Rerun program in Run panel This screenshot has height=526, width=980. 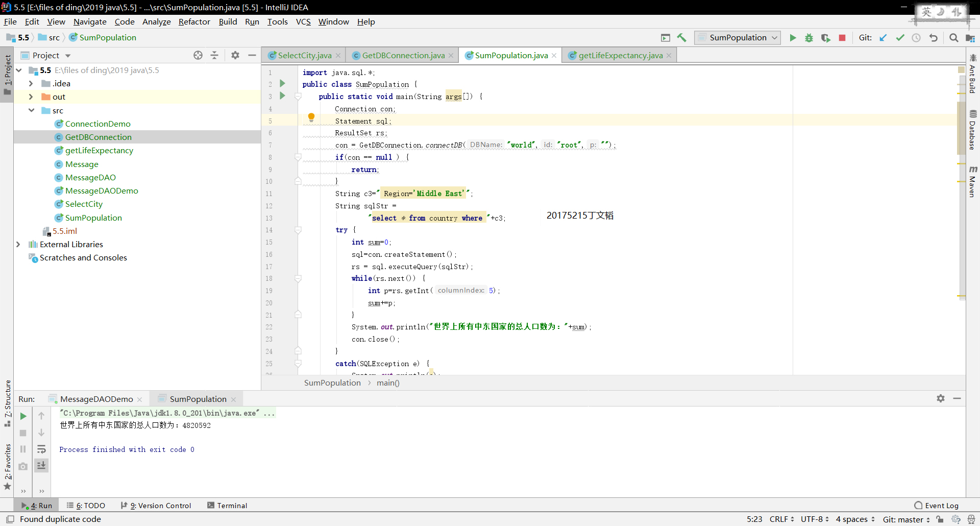pos(23,416)
